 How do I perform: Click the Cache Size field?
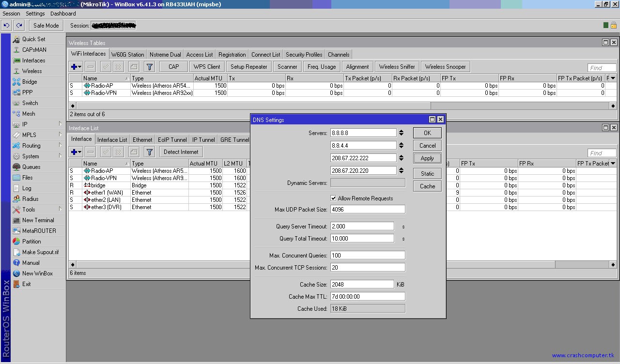(362, 285)
